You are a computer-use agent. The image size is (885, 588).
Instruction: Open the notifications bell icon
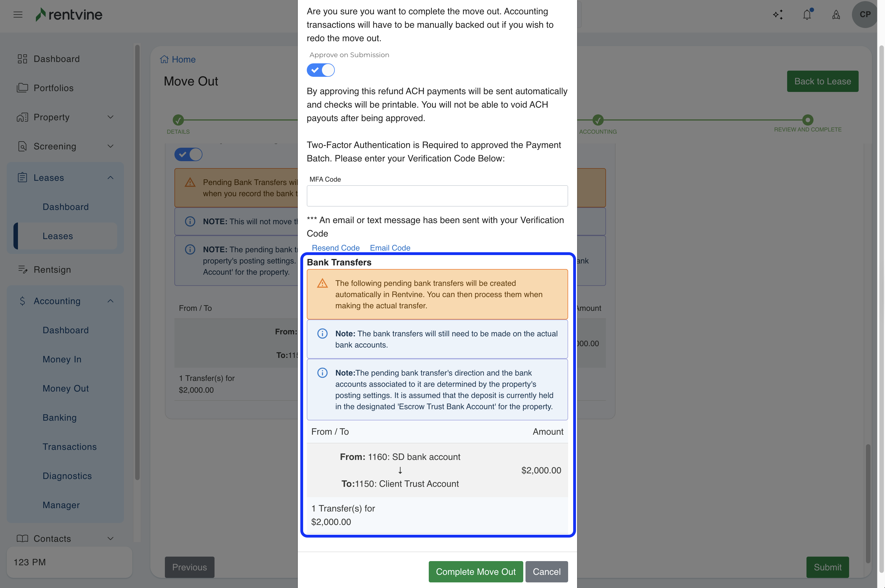point(807,15)
